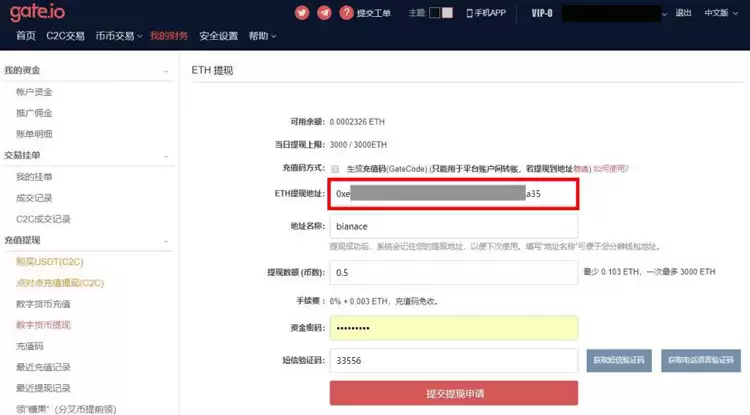Click 获取短信验证码 button
Screen dimensions: 750x415
pyautogui.click(x=619, y=360)
